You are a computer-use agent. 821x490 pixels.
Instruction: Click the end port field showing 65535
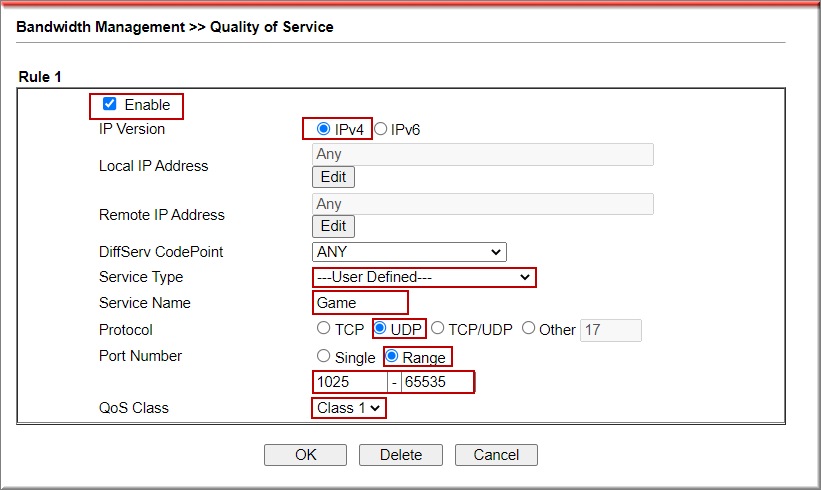pos(438,382)
